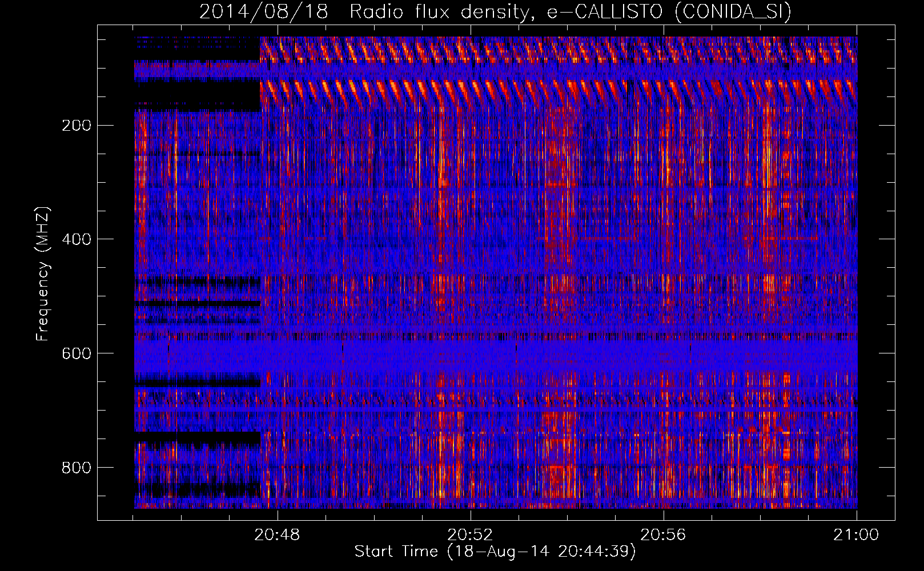Click the 20:48 time tick label
924x571 pixels.
click(x=277, y=535)
